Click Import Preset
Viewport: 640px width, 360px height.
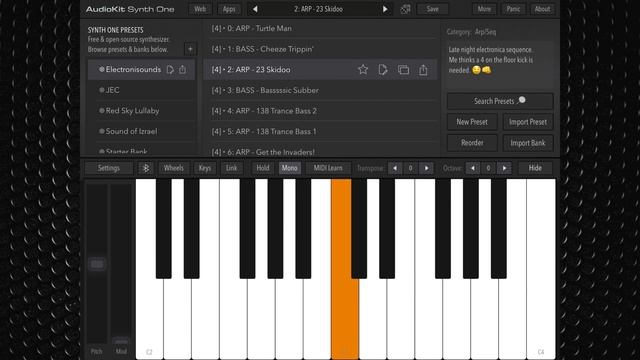coord(528,122)
